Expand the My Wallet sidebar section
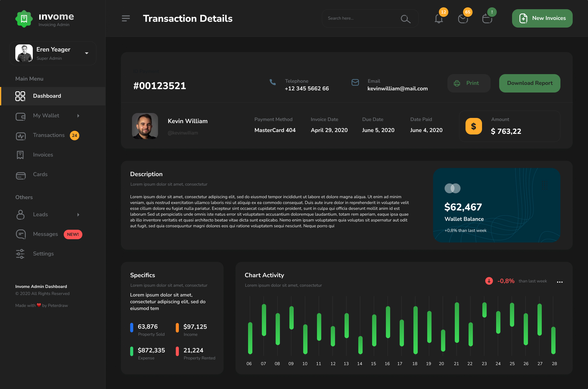The width and height of the screenshot is (588, 389). point(78,116)
